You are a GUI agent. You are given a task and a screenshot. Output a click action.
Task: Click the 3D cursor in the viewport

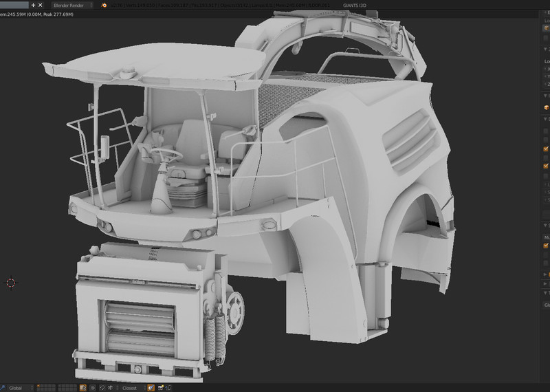click(11, 283)
